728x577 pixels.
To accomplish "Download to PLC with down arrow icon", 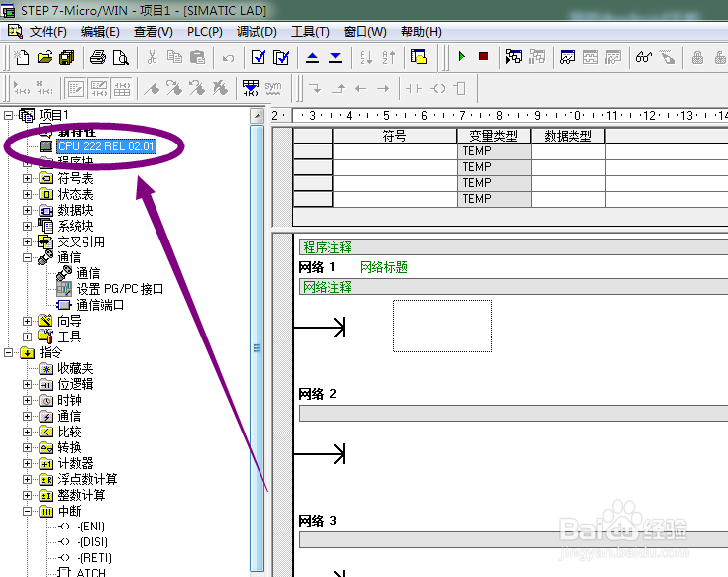I will [x=335, y=57].
